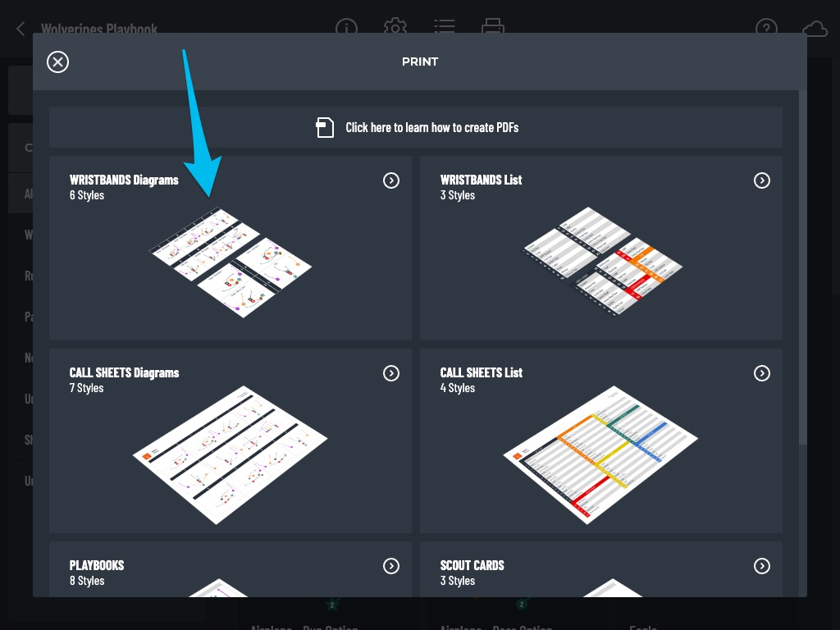The height and width of the screenshot is (630, 840).
Task: Click the PLAYBOOKS 8 Styles heading
Action: point(97,573)
